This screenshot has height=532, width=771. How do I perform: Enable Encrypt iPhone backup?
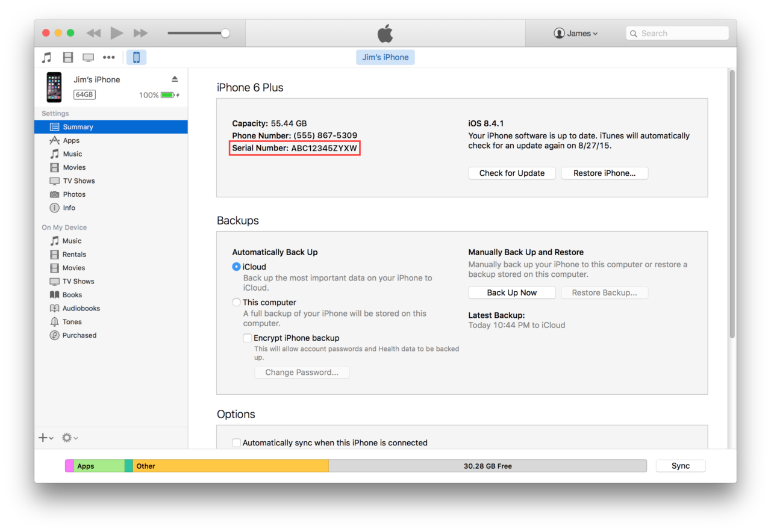click(x=248, y=338)
